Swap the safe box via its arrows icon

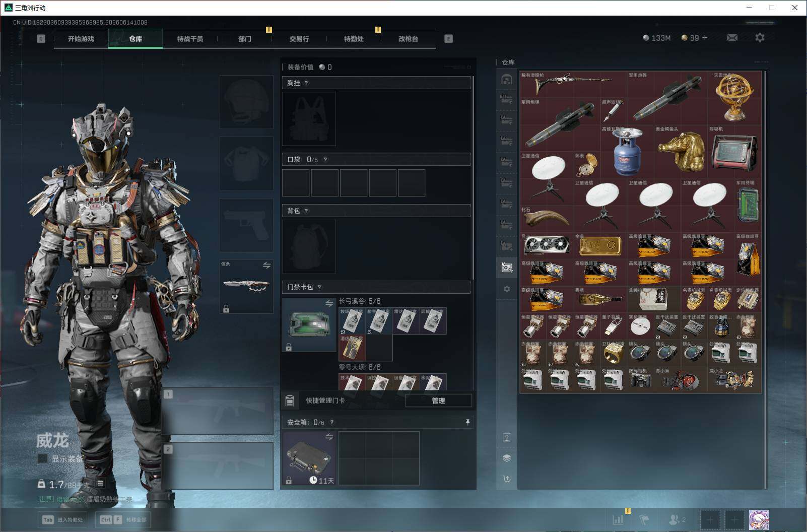[329, 437]
